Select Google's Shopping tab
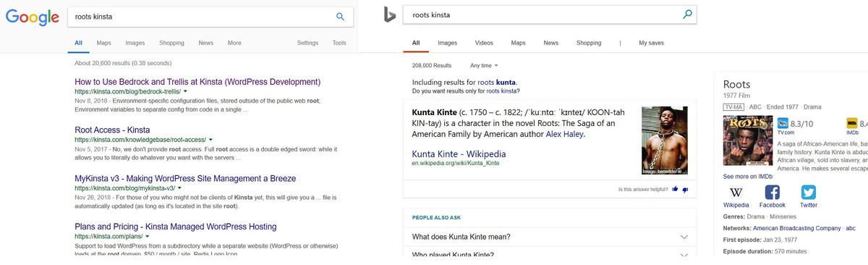The height and width of the screenshot is (265, 868). [x=171, y=43]
